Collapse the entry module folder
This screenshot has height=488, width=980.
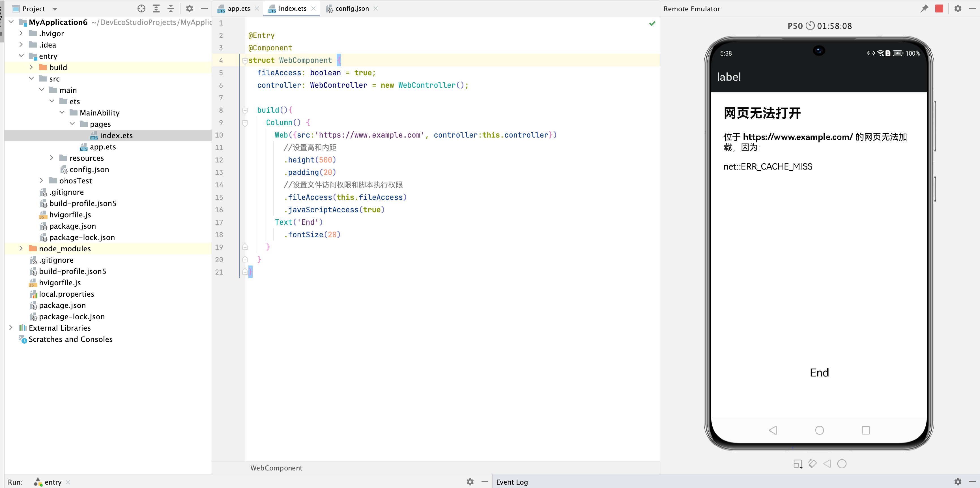pyautogui.click(x=21, y=56)
